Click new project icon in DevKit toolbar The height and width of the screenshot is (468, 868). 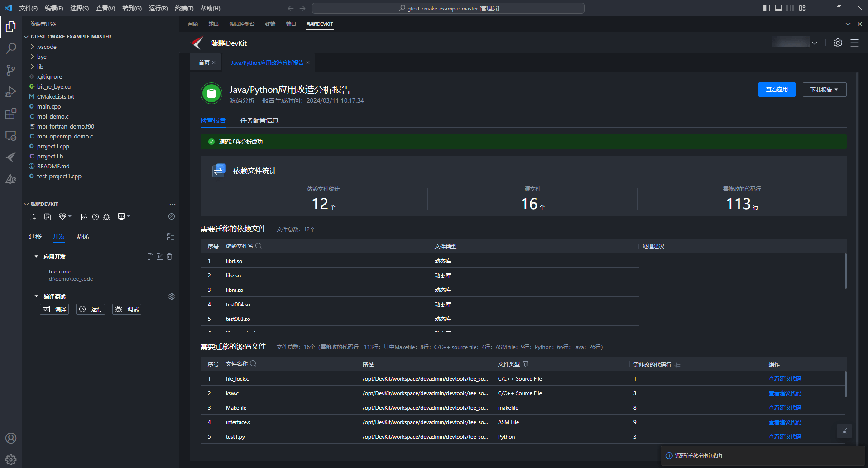click(x=33, y=217)
